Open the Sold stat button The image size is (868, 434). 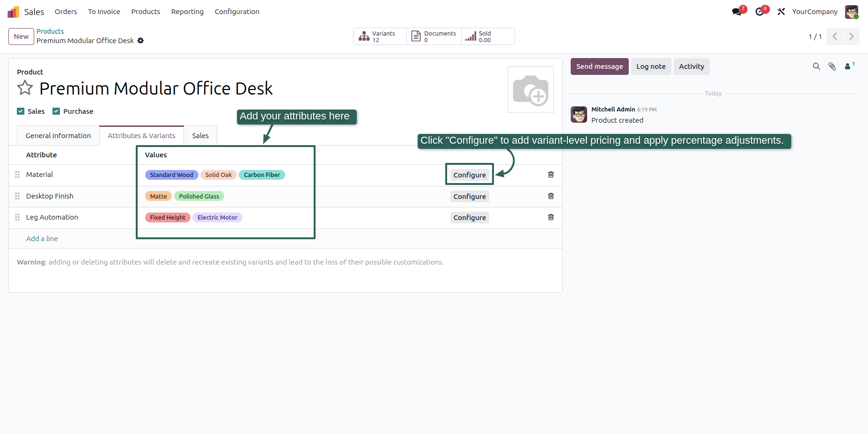point(488,37)
